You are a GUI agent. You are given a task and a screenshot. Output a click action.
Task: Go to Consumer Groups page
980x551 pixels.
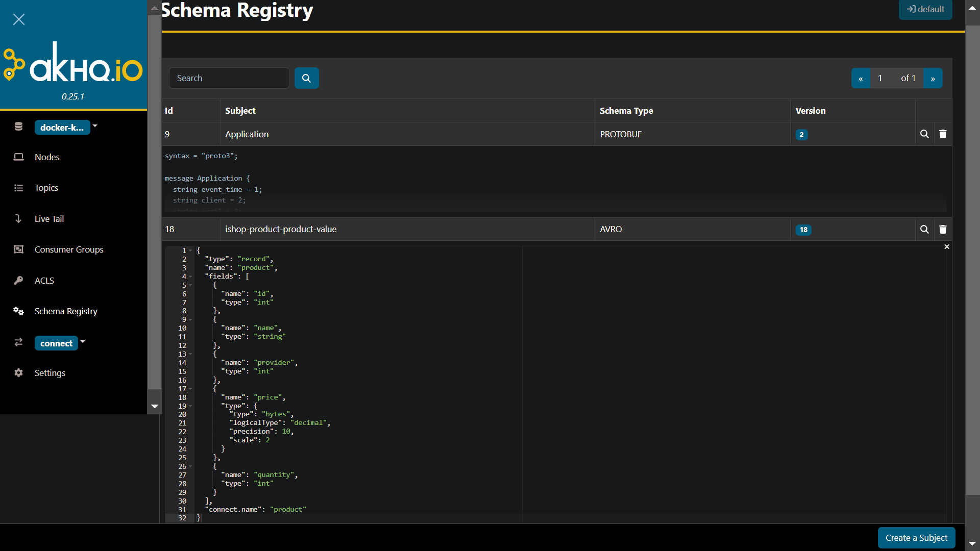tap(69, 249)
